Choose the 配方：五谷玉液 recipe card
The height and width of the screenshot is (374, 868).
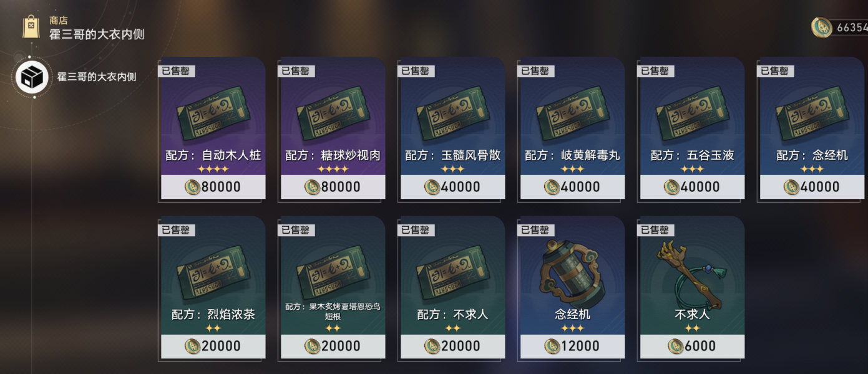point(692,130)
